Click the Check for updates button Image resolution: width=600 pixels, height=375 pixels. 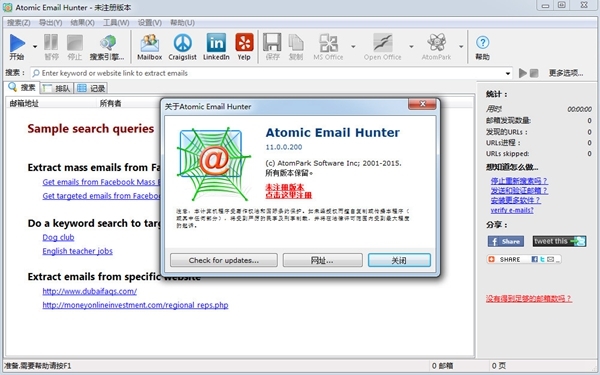[x=224, y=260]
